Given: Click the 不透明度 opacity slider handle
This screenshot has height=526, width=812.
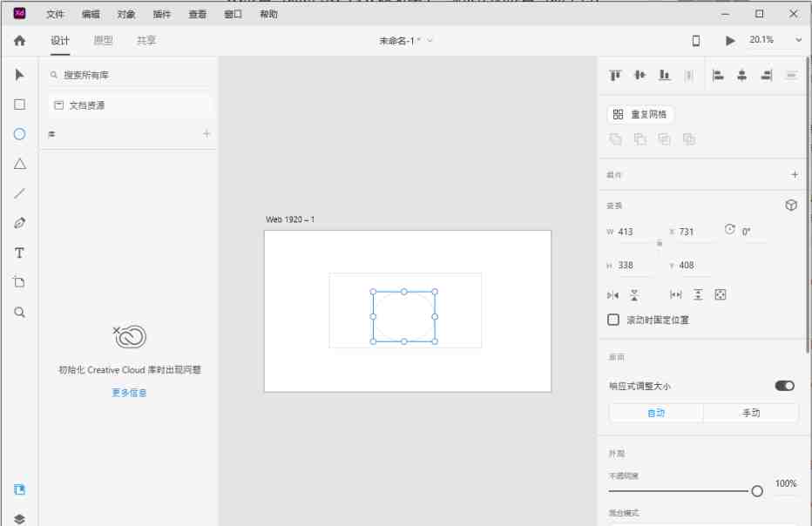Looking at the screenshot, I should 756,490.
